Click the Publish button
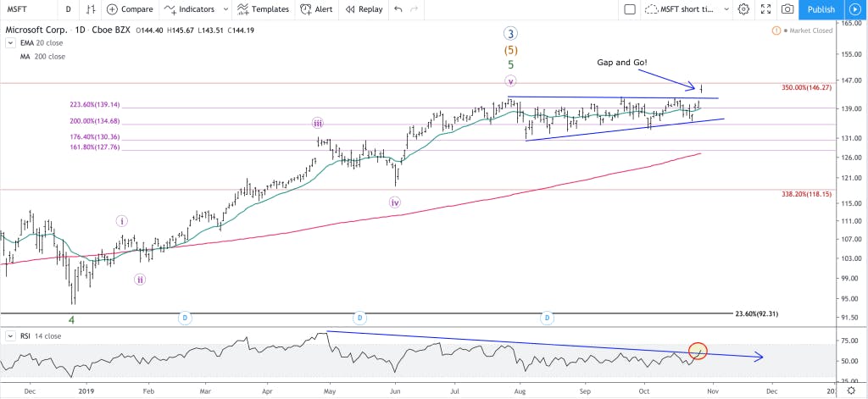The image size is (868, 399). click(821, 9)
